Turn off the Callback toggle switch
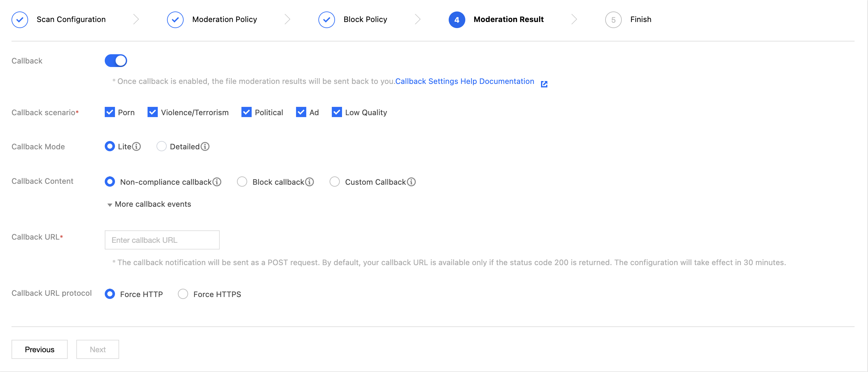 pos(116,61)
